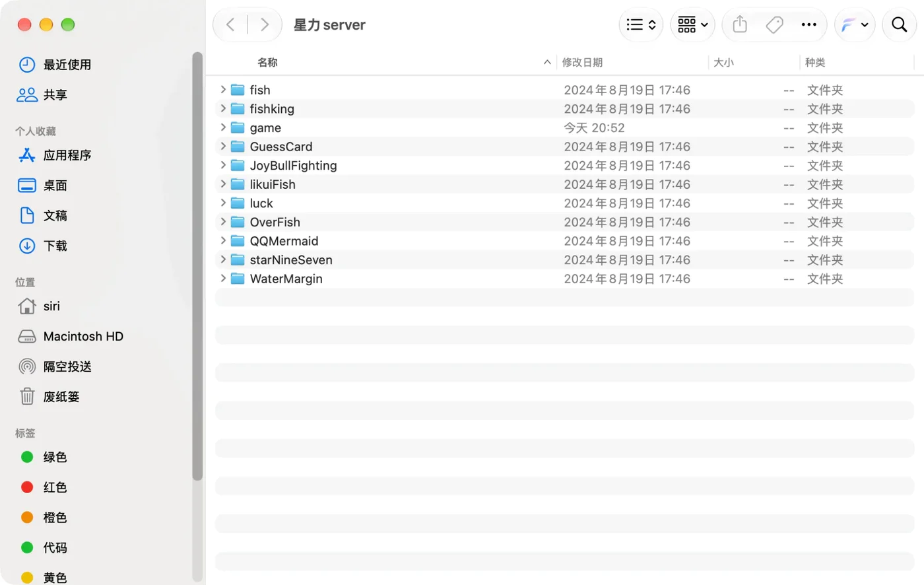
Task: Open the grouping options dropdown
Action: [692, 25]
